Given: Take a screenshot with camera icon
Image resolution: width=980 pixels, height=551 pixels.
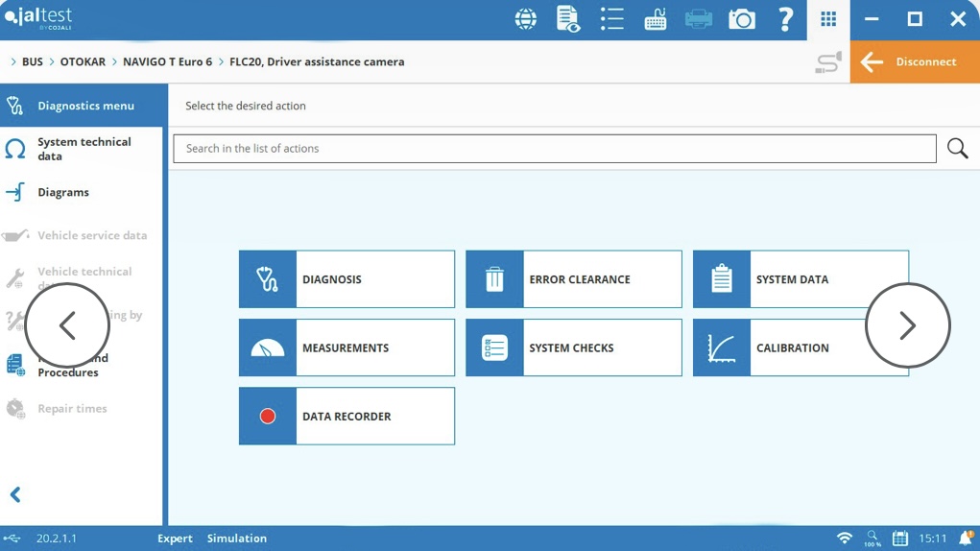Looking at the screenshot, I should pos(742,19).
